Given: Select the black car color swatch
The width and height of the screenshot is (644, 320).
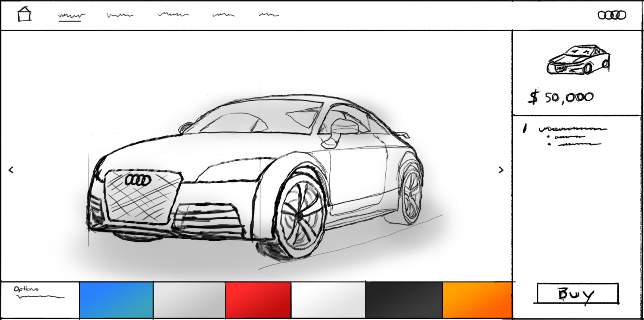Looking at the screenshot, I should (404, 300).
